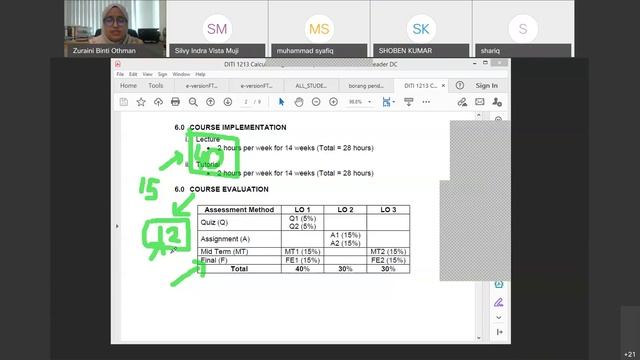Collapse the right tools pane icon

[499, 332]
